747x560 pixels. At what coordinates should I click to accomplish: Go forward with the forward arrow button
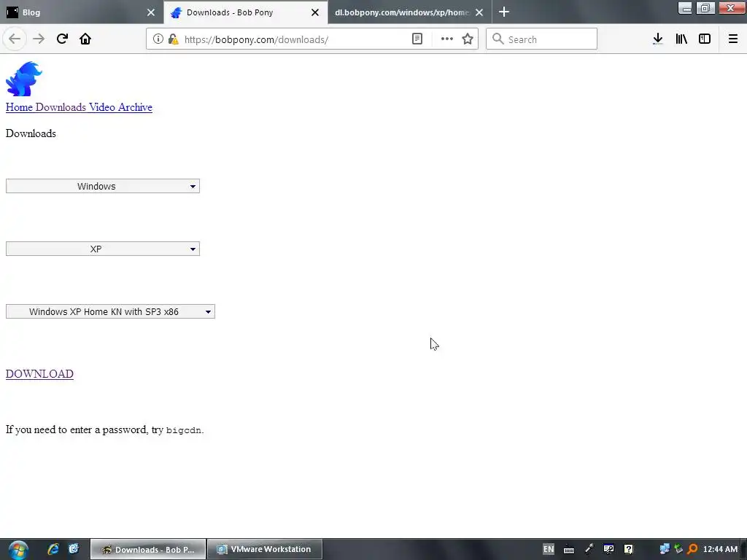(x=39, y=39)
